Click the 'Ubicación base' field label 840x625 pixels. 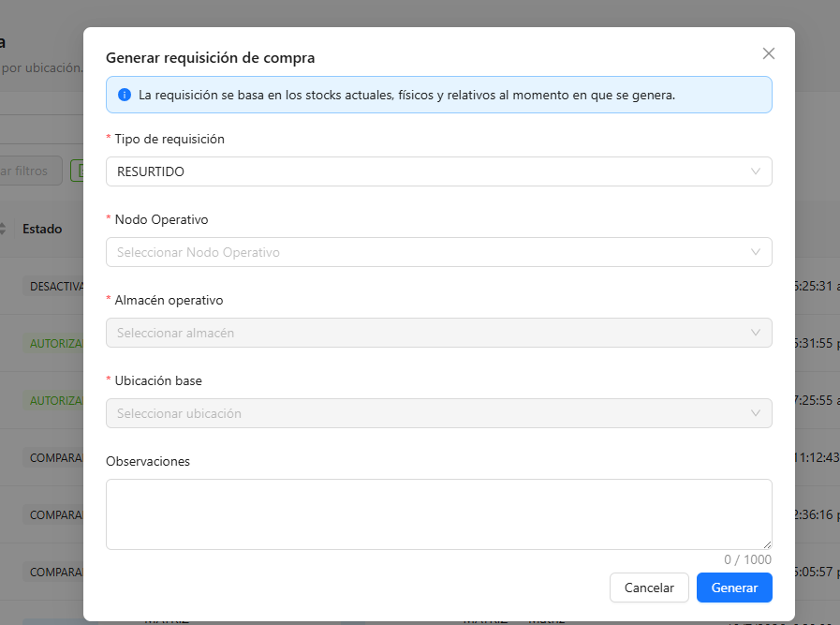pyautogui.click(x=158, y=380)
